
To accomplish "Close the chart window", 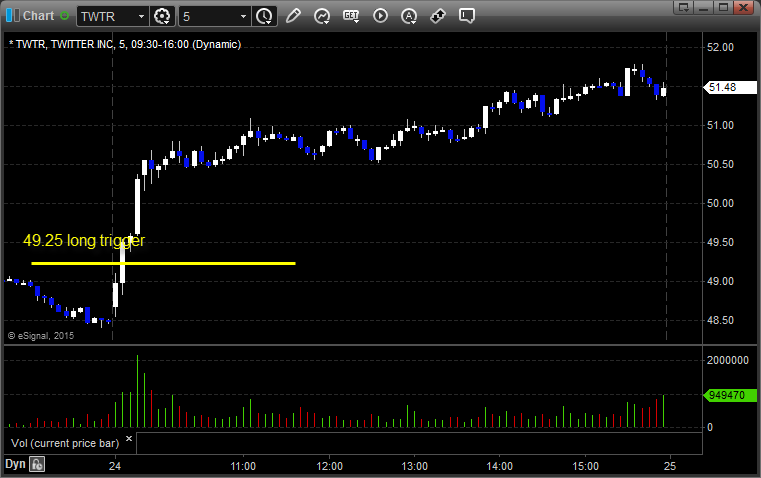I will (744, 7).
